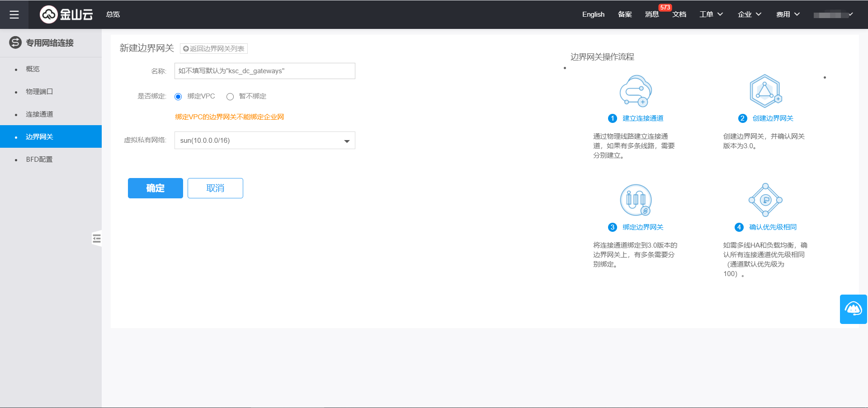Expand the 企业 dropdown menu
Screen dimensions: 868x408
tap(749, 14)
